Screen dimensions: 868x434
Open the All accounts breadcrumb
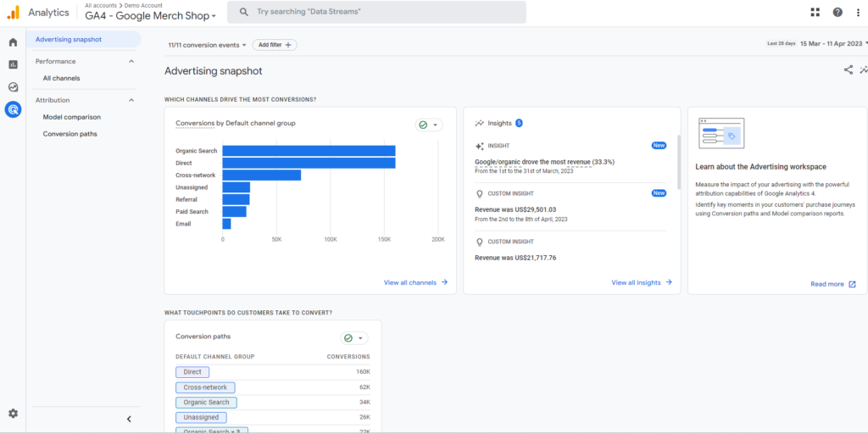click(101, 6)
